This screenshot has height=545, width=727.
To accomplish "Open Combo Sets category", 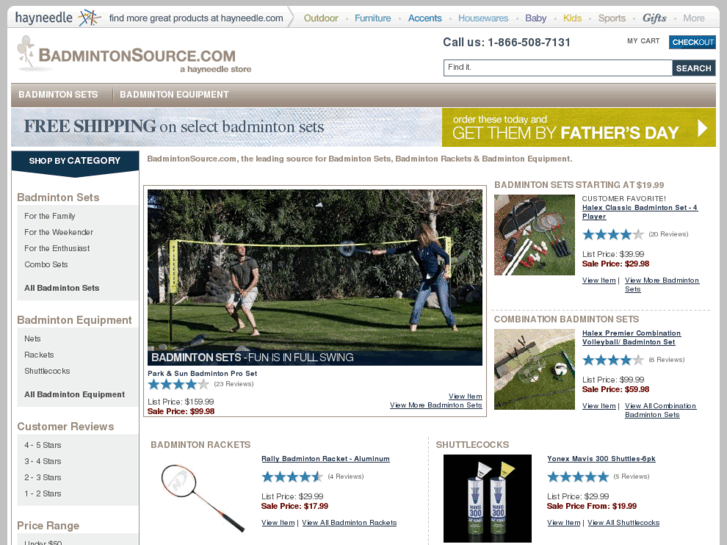I will (46, 264).
